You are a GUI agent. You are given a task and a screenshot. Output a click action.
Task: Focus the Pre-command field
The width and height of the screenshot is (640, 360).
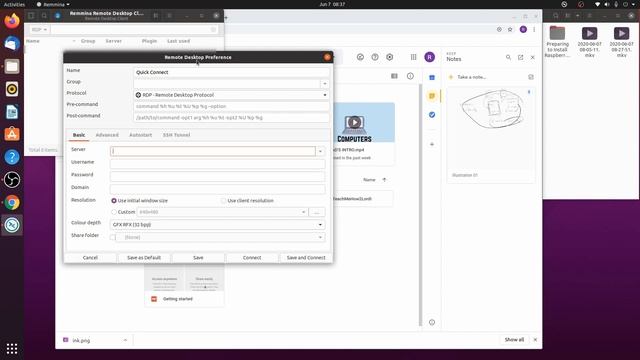point(231,107)
